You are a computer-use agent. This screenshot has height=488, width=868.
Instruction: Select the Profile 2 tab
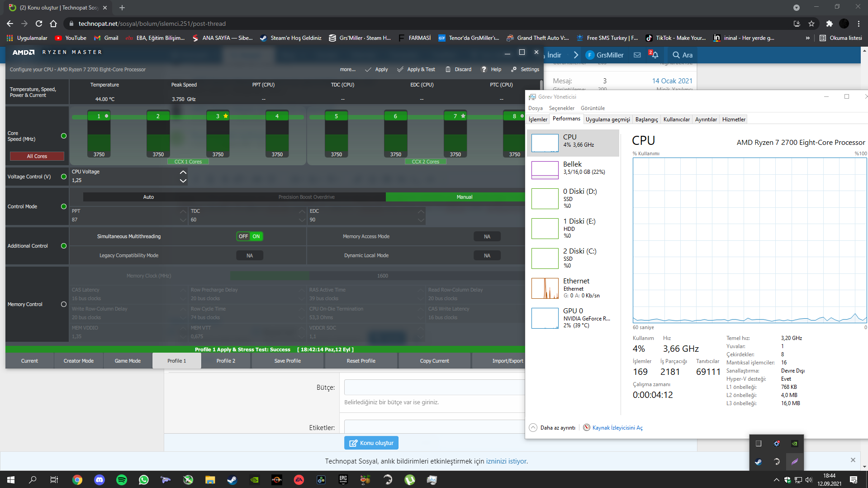[x=226, y=361]
